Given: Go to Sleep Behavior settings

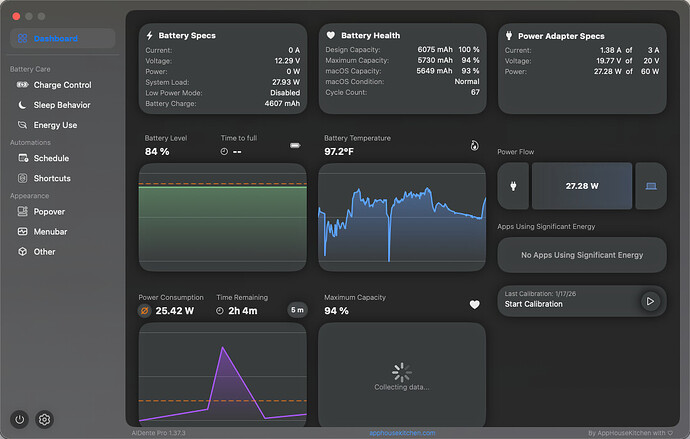Looking at the screenshot, I should (62, 105).
